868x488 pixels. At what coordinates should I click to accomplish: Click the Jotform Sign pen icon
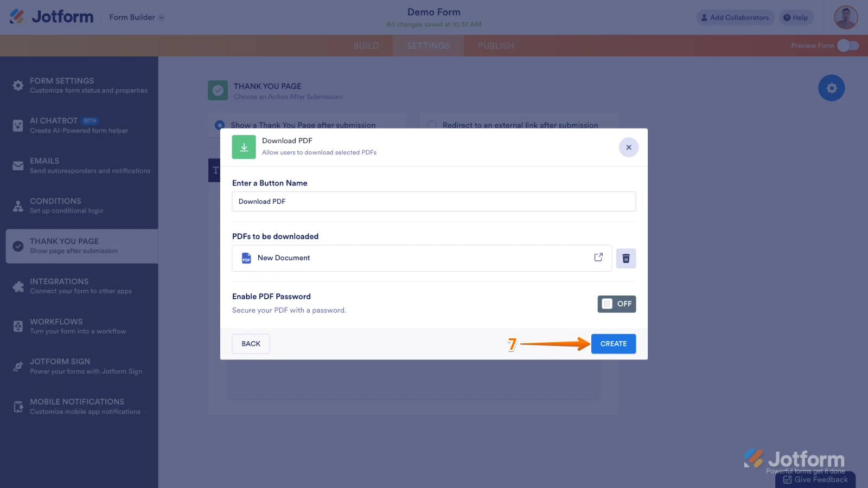click(18, 367)
